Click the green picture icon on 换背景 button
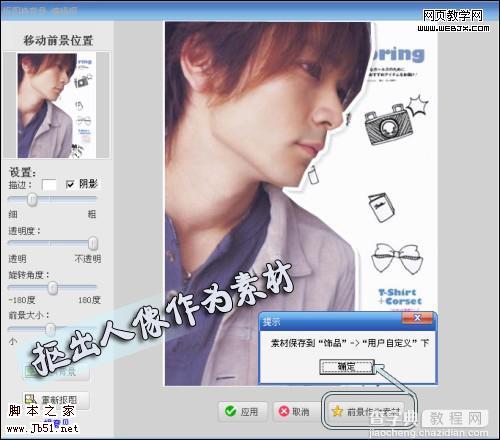500x440 pixels. click(30, 371)
